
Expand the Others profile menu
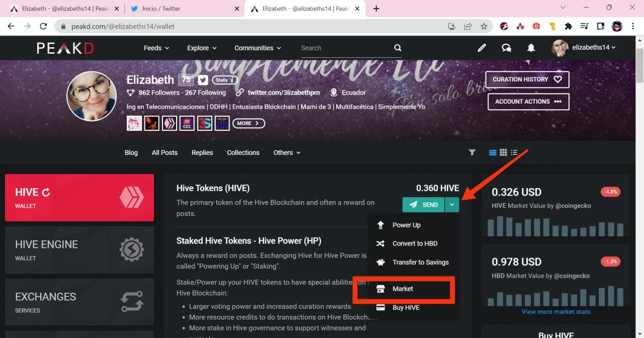(287, 152)
